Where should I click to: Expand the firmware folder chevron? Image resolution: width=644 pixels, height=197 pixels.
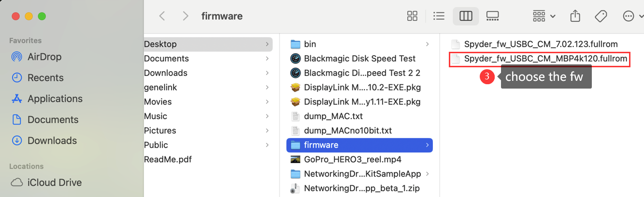pyautogui.click(x=427, y=145)
